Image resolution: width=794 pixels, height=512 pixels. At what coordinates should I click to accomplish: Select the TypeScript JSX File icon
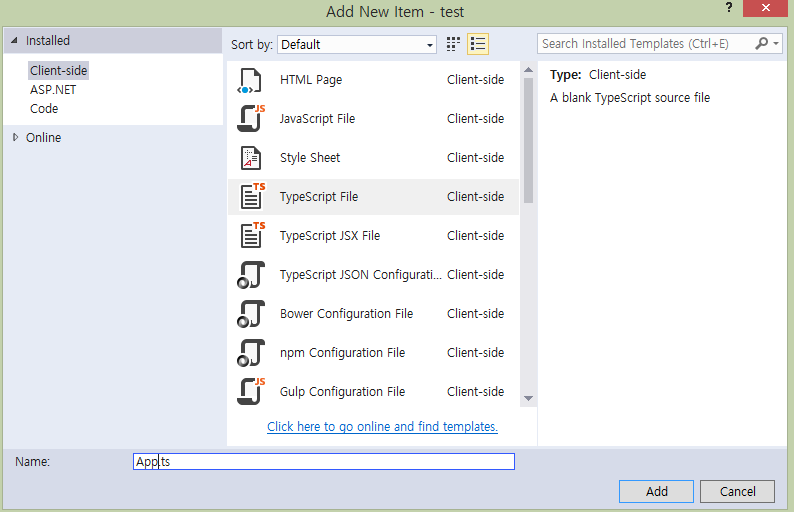(x=250, y=236)
